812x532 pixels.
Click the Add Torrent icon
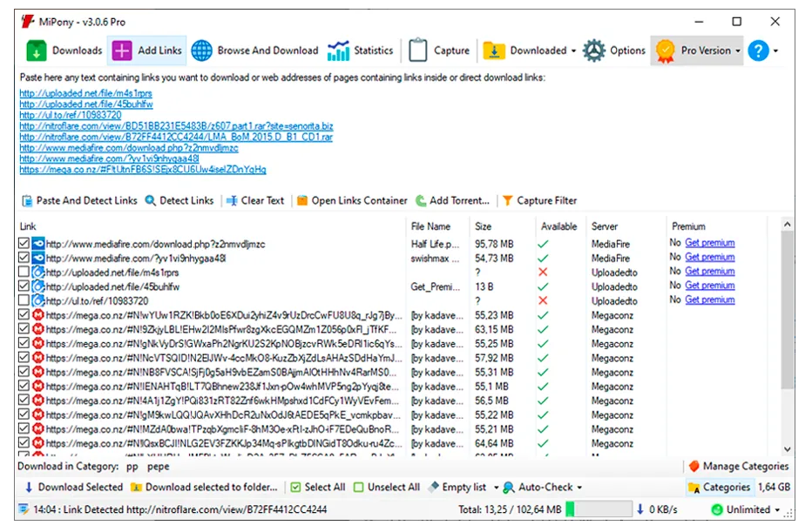[x=421, y=200]
